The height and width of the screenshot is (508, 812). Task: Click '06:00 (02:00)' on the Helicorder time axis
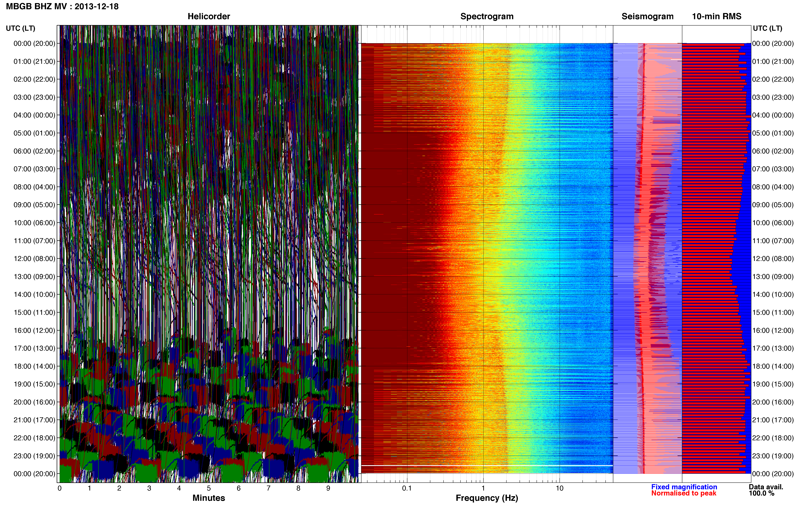(34, 151)
